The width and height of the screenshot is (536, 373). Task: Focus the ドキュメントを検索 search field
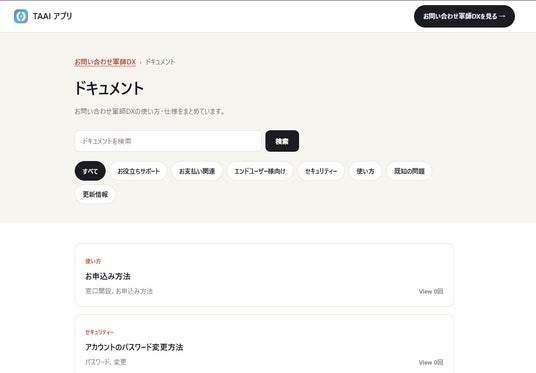pos(168,141)
